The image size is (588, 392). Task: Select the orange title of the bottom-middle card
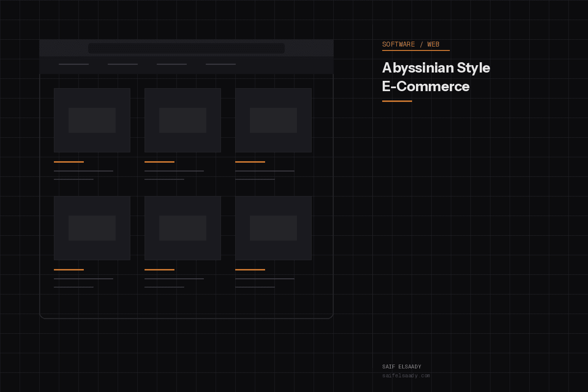tap(159, 269)
